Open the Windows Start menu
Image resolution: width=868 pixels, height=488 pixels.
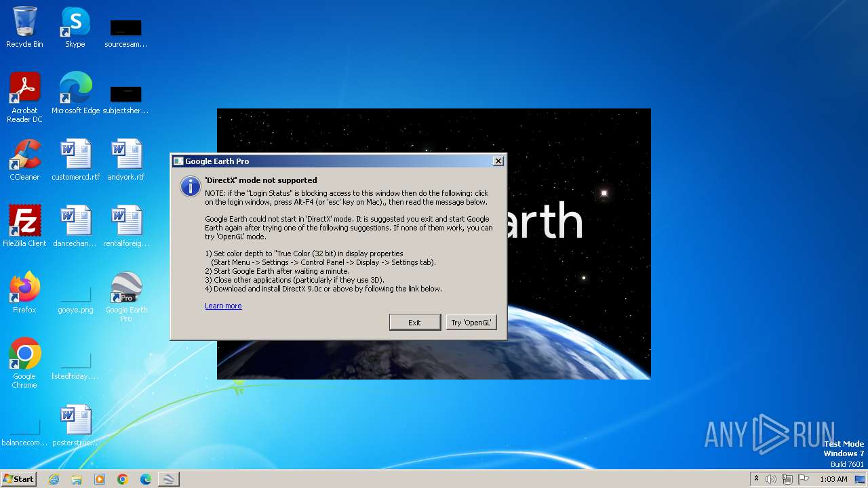coord(18,479)
